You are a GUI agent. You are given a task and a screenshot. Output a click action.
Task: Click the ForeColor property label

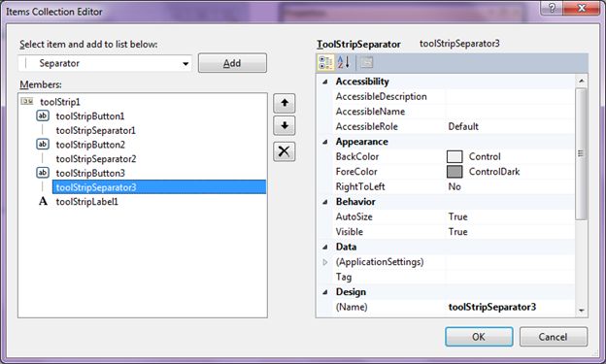click(356, 172)
